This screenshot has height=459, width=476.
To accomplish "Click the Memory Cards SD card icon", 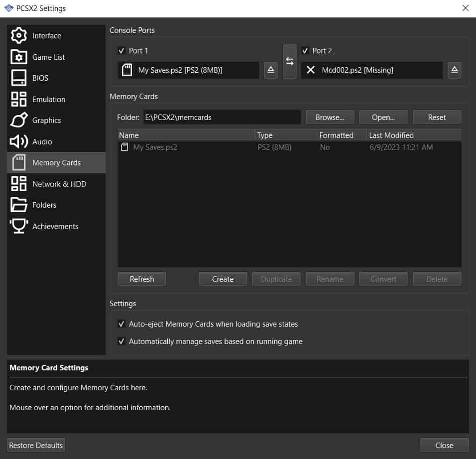I will pyautogui.click(x=19, y=162).
